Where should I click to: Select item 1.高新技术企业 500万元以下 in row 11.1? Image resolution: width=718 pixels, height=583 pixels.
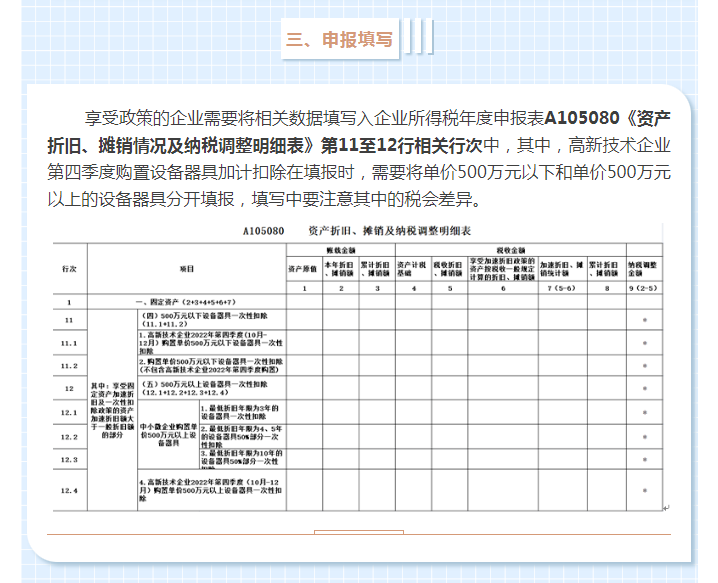[212, 343]
